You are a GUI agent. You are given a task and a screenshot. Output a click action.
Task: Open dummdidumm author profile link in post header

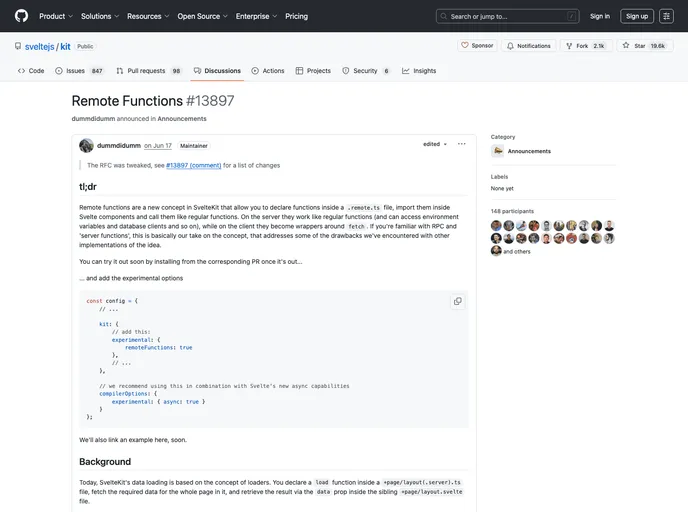(x=119, y=145)
